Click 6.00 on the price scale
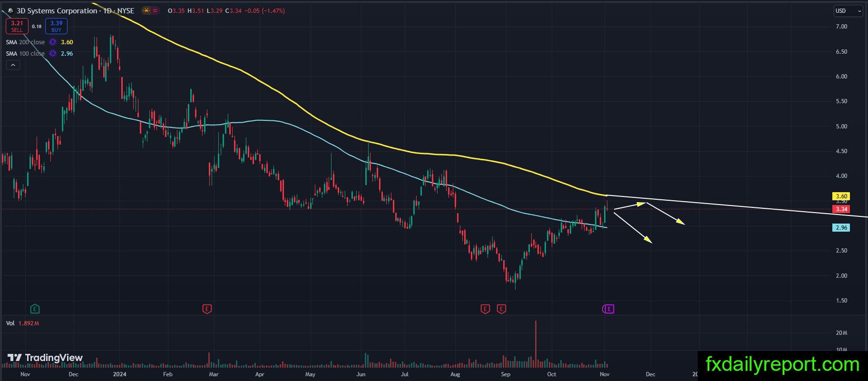The width and height of the screenshot is (868, 381). [841, 77]
